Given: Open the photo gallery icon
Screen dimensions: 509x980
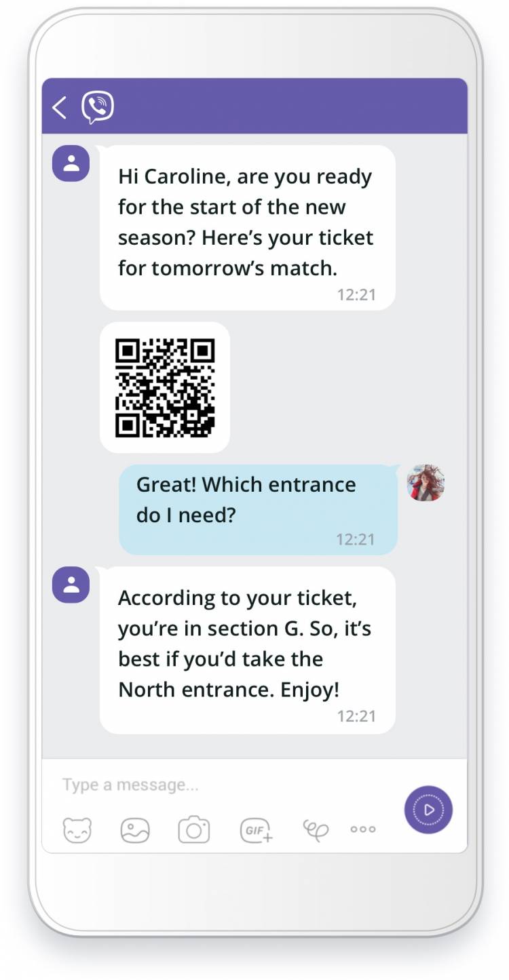Looking at the screenshot, I should [x=135, y=829].
